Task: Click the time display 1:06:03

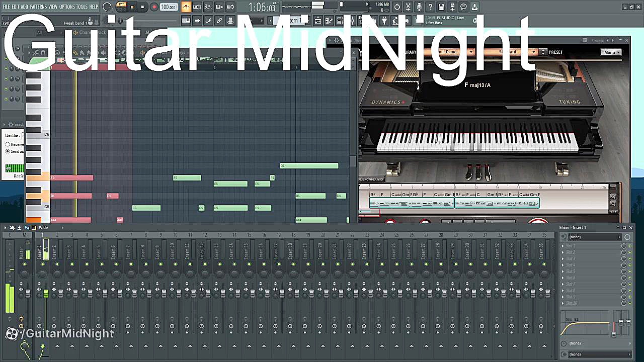Action: 262,8
